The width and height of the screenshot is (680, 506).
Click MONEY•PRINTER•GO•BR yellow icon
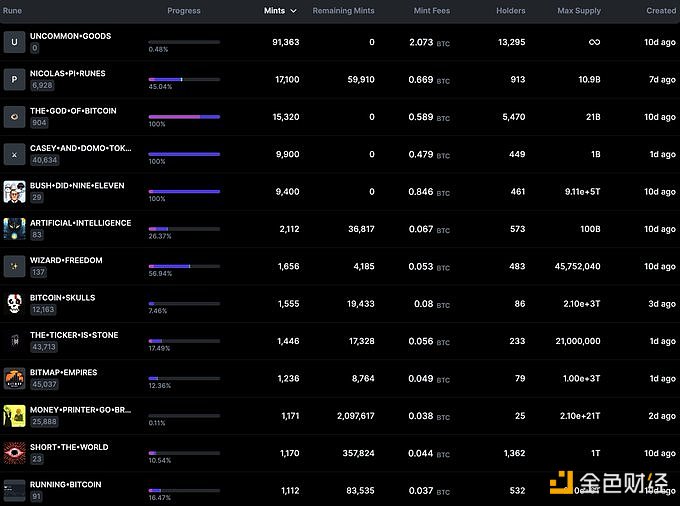14,416
